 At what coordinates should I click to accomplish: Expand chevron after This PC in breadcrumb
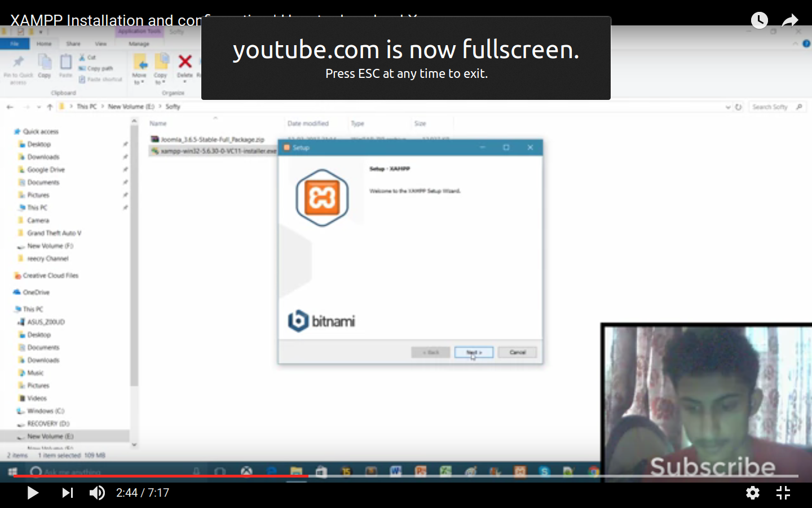103,107
